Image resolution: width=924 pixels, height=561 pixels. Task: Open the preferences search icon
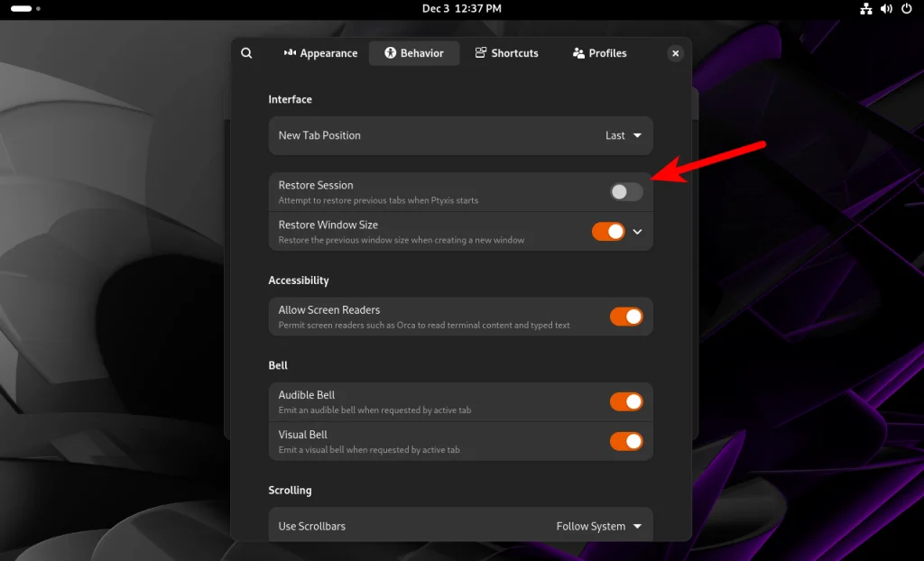click(246, 53)
